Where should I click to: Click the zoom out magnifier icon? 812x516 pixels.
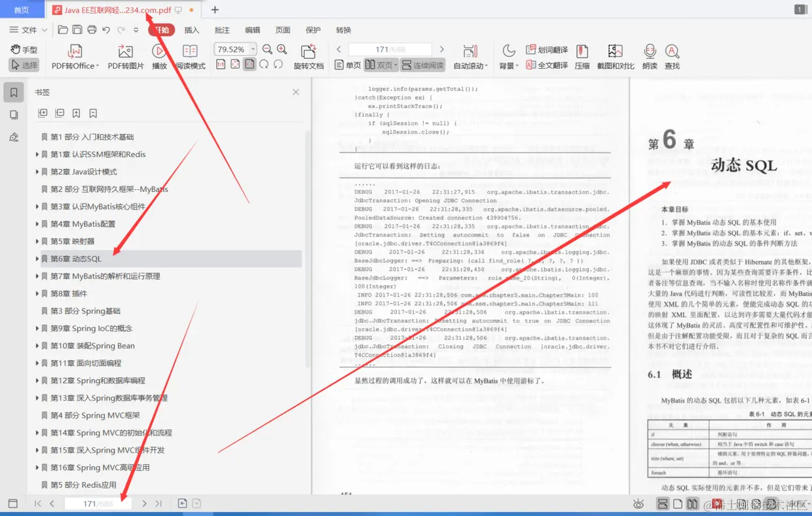(x=267, y=49)
